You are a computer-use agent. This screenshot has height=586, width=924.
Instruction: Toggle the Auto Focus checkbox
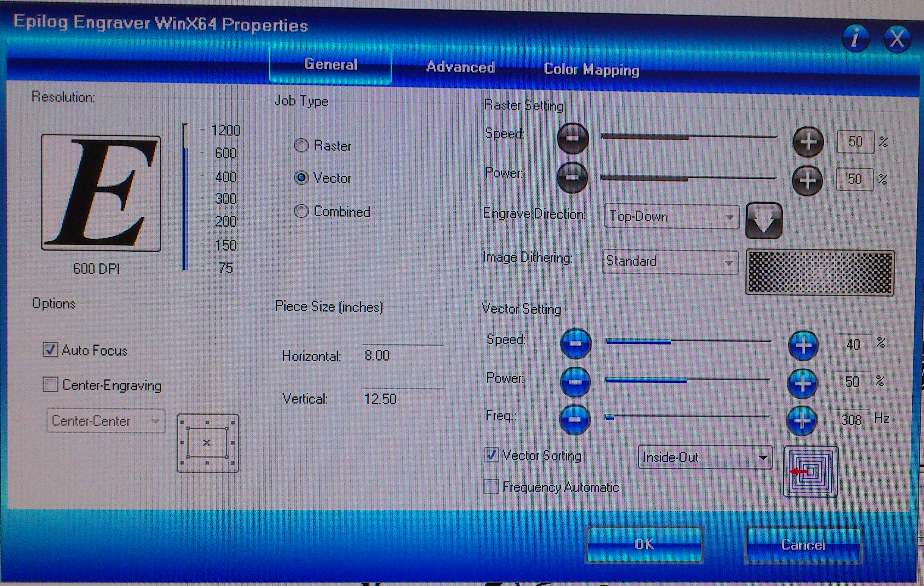(50, 350)
